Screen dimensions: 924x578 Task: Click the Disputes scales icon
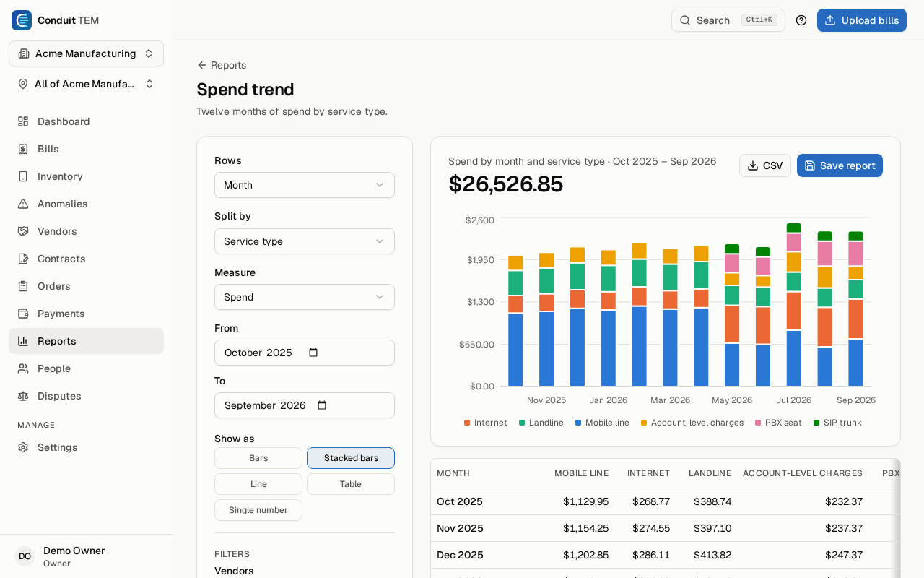pos(23,396)
